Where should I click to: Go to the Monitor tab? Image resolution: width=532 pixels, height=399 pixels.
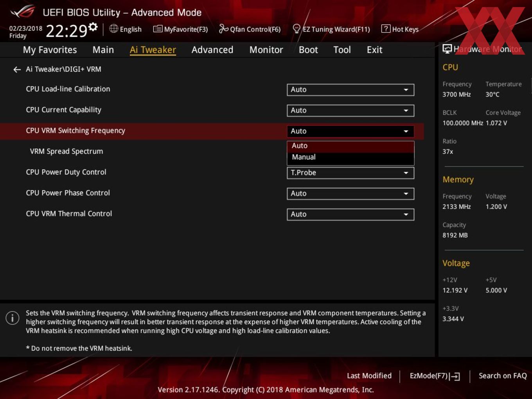266,50
